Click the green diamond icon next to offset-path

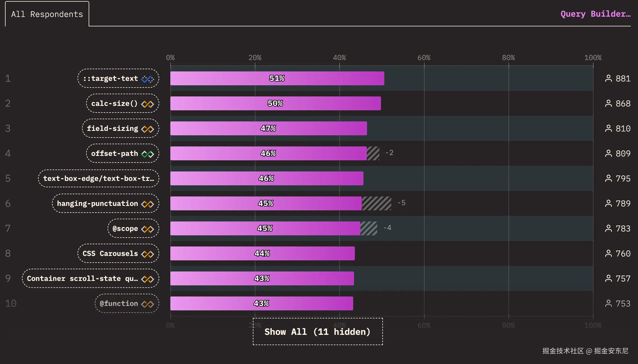pyautogui.click(x=148, y=154)
